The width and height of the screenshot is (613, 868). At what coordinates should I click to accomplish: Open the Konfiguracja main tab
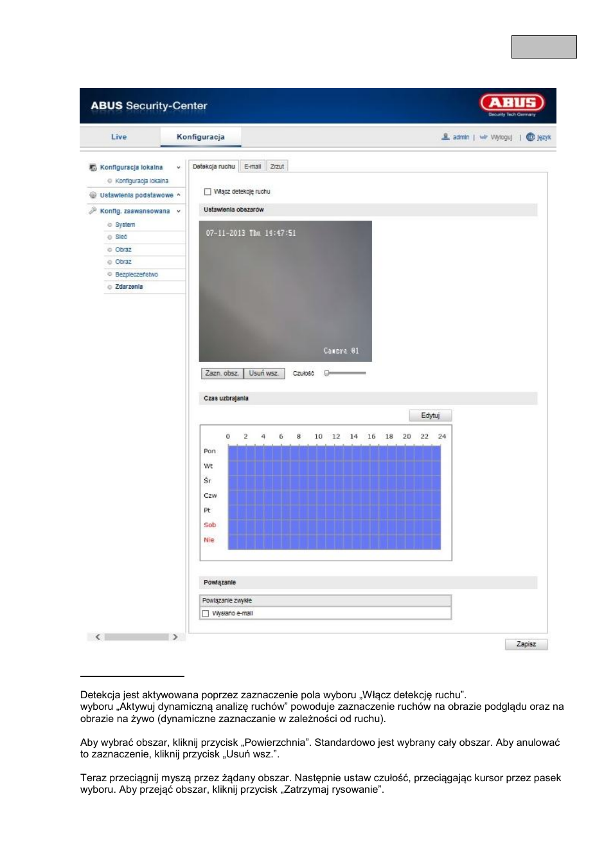(x=200, y=137)
